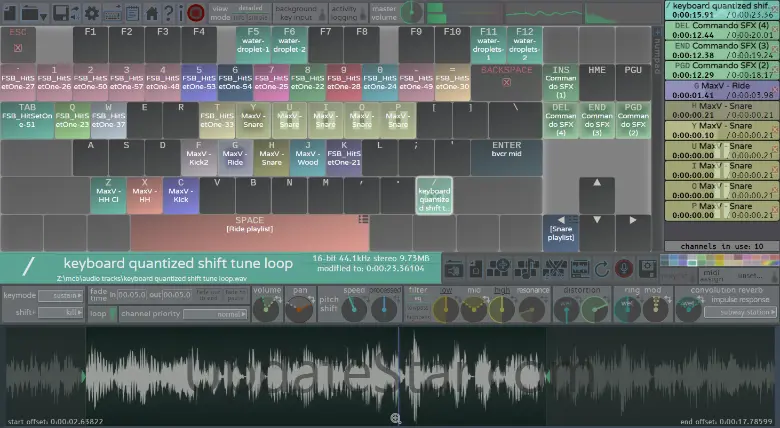Viewport: 780px width, 428px height.
Task: Click the red microphone record icon
Action: pos(624,269)
